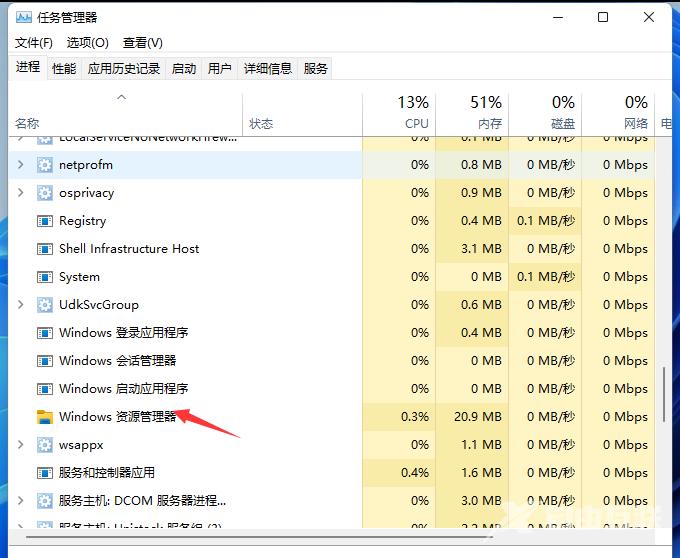The height and width of the screenshot is (558, 680).
Task: Click the 20.9 MB memory value
Action: tap(477, 417)
